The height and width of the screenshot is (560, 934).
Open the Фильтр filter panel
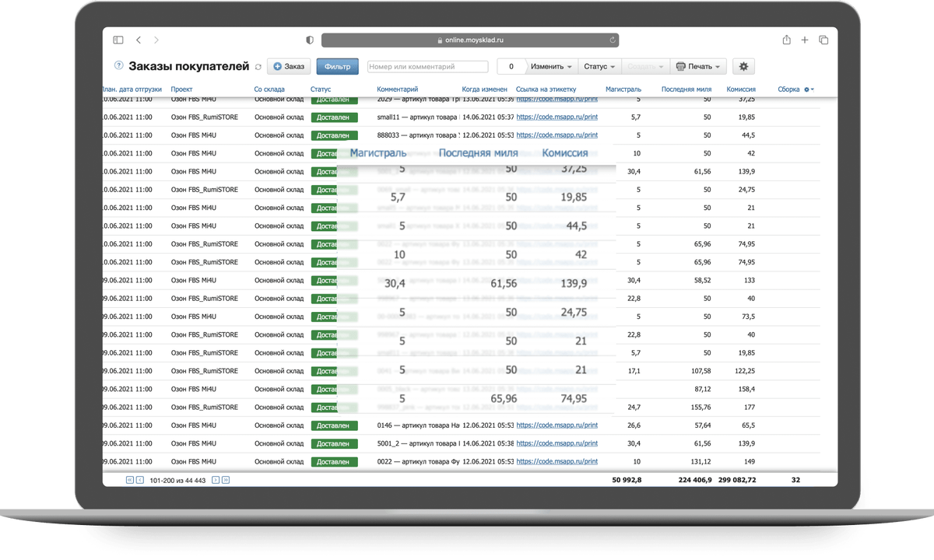coord(337,67)
